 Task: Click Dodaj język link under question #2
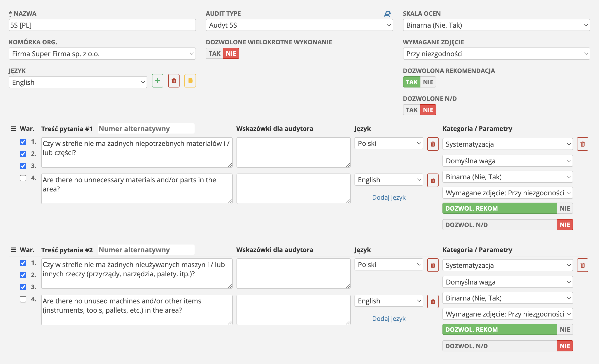tap(389, 318)
